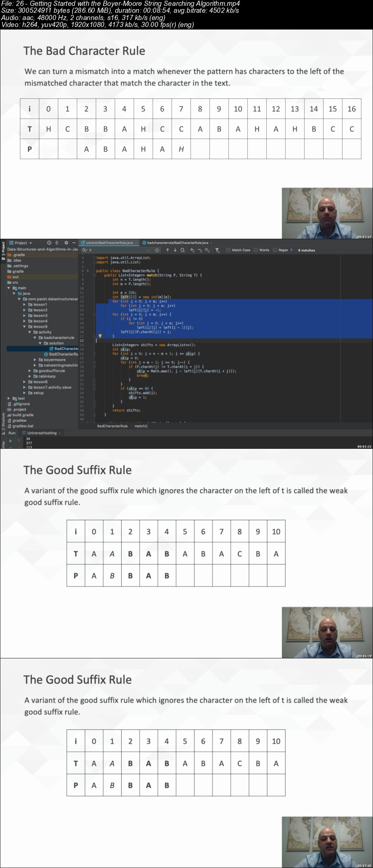Click the select all occurrences icon
Viewport: 373px width, 868px height.
tap(207, 250)
